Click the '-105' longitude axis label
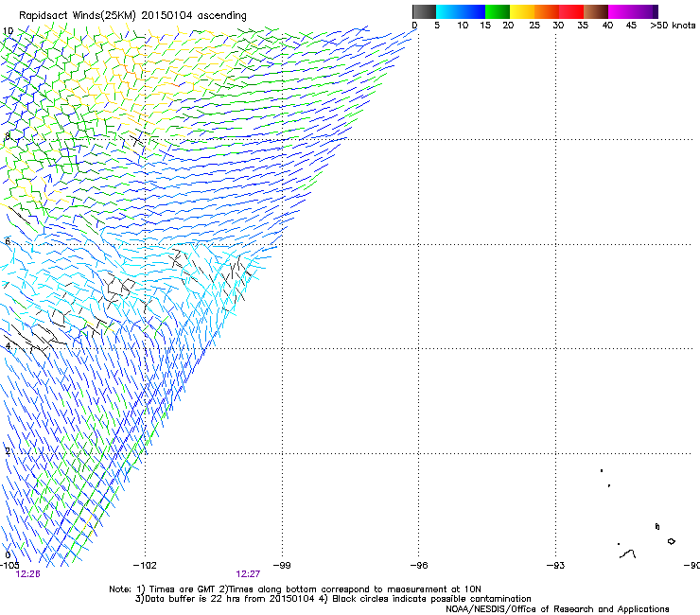 9,566
